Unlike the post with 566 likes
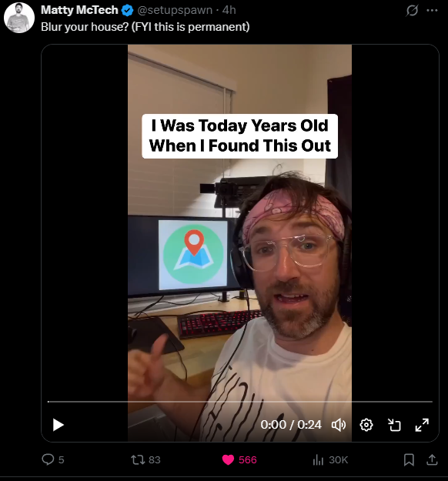Image resolution: width=448 pixels, height=481 pixels. [x=239, y=459]
